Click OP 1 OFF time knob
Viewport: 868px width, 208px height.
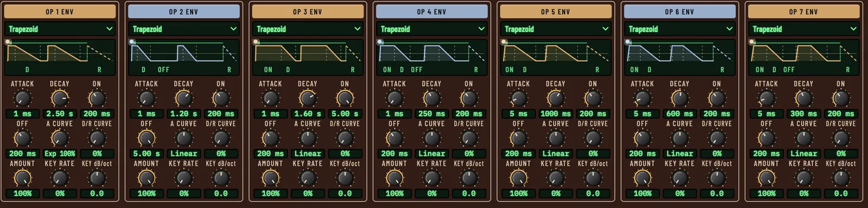tap(22, 138)
